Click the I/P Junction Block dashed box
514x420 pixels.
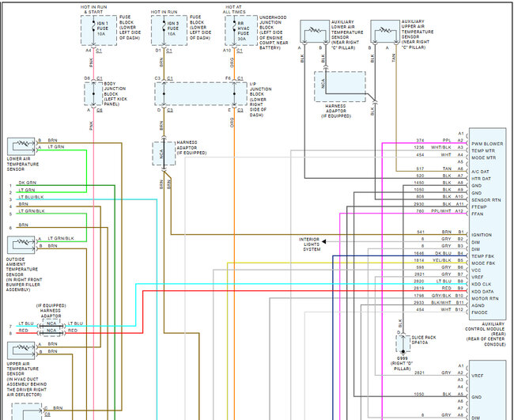[201, 94]
